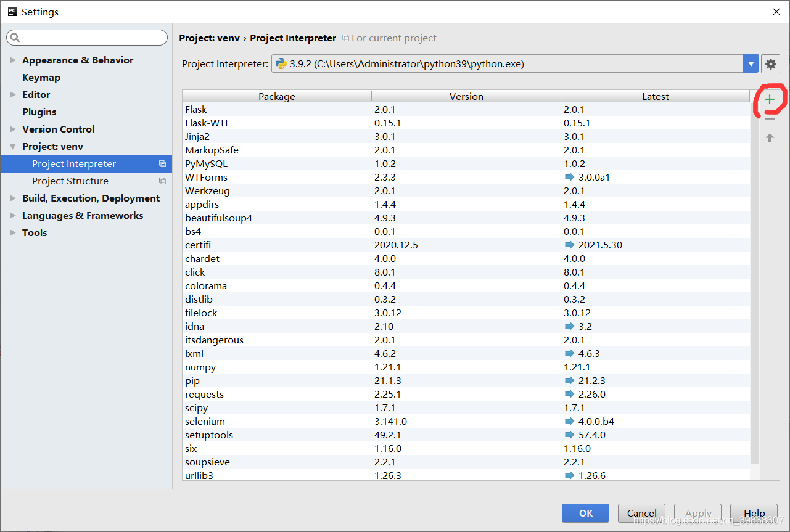Click the update arrow icon for requests
This screenshot has height=532, width=790.
coord(569,394)
